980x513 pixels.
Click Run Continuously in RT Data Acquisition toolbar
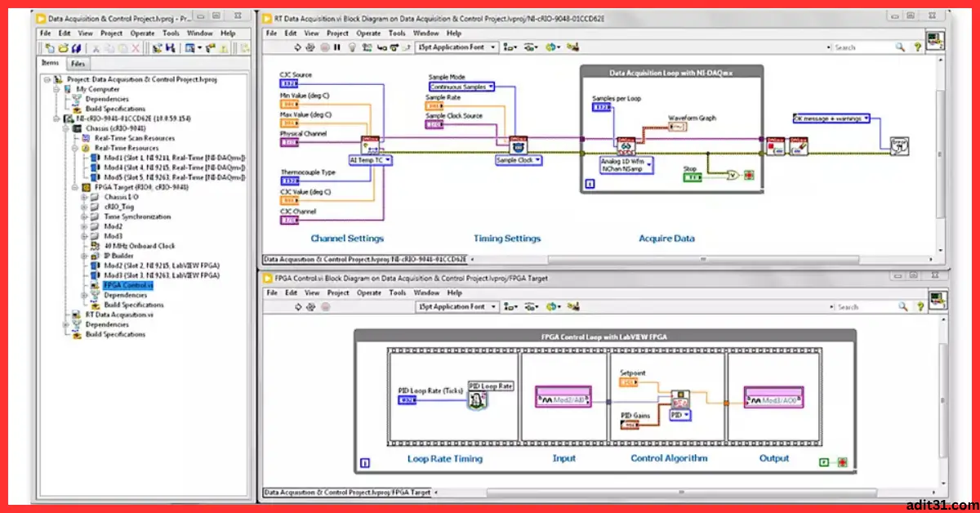310,47
